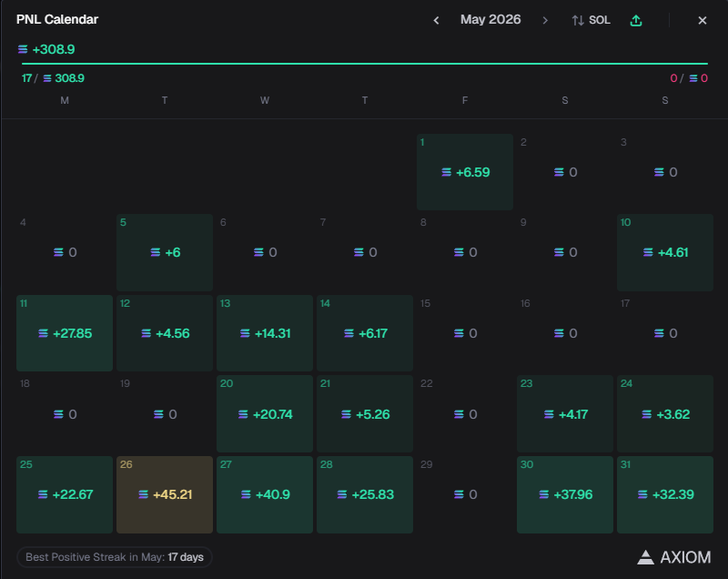The height and width of the screenshot is (579, 728).
Task: Open day 25 cell showing +22.67
Action: coord(65,494)
